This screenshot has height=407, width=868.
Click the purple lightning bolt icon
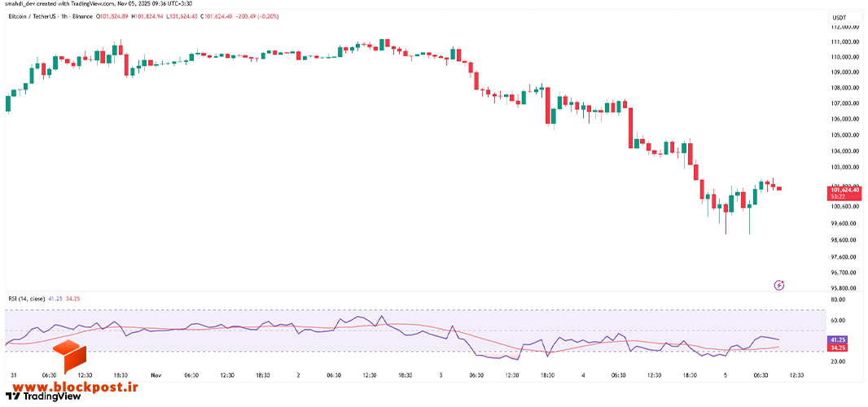click(x=779, y=285)
